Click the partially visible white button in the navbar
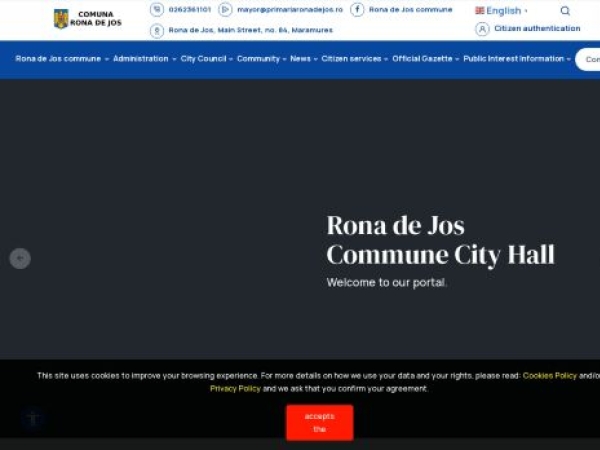The image size is (600, 450). pos(587,59)
